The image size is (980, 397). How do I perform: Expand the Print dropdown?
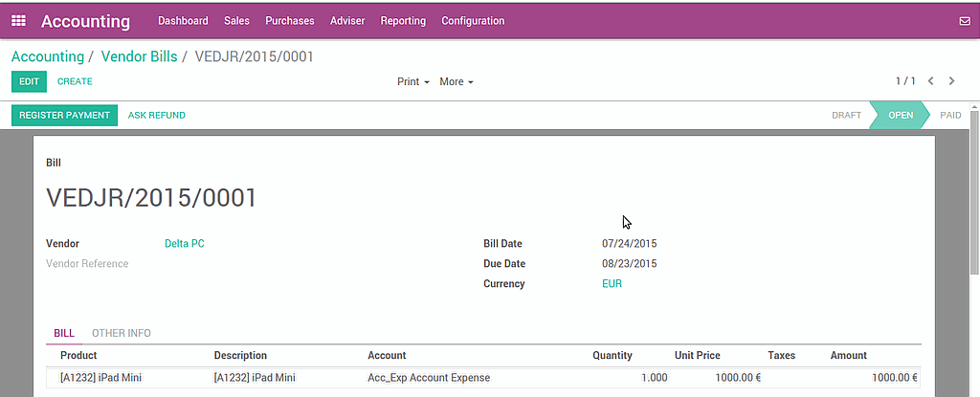412,82
